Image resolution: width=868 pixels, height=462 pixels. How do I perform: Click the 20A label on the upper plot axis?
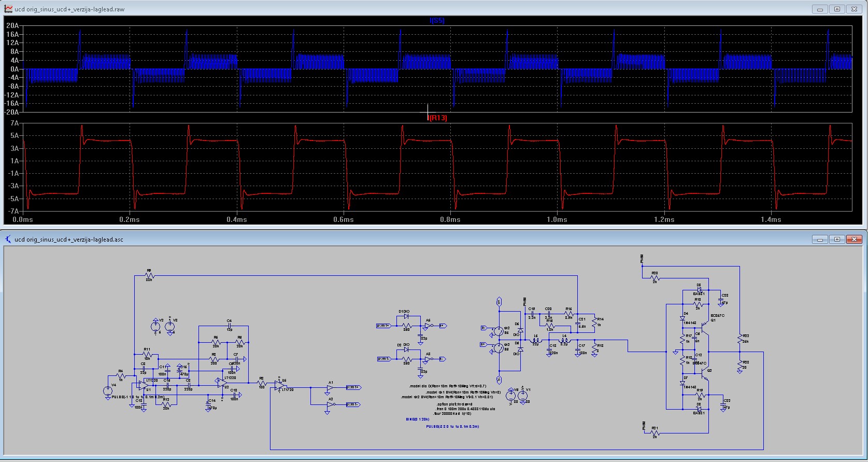tap(12, 25)
